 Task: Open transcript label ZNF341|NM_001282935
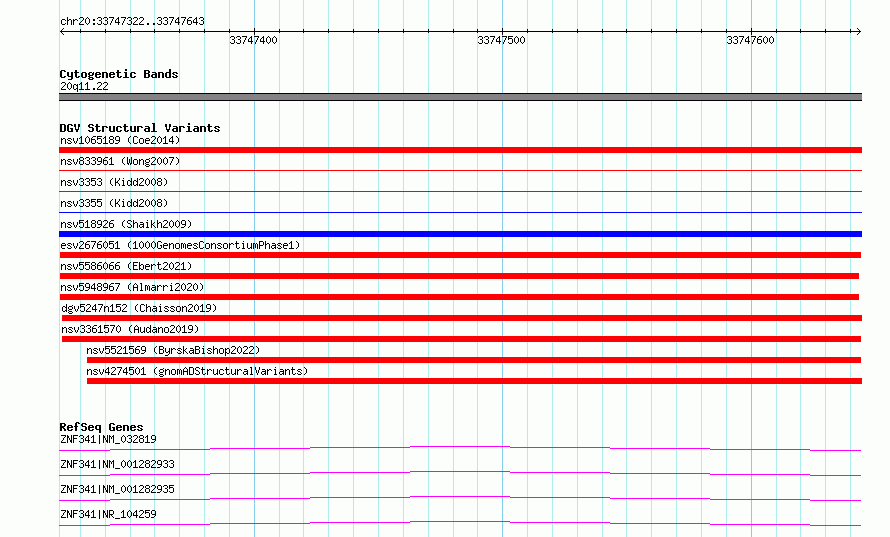117,489
